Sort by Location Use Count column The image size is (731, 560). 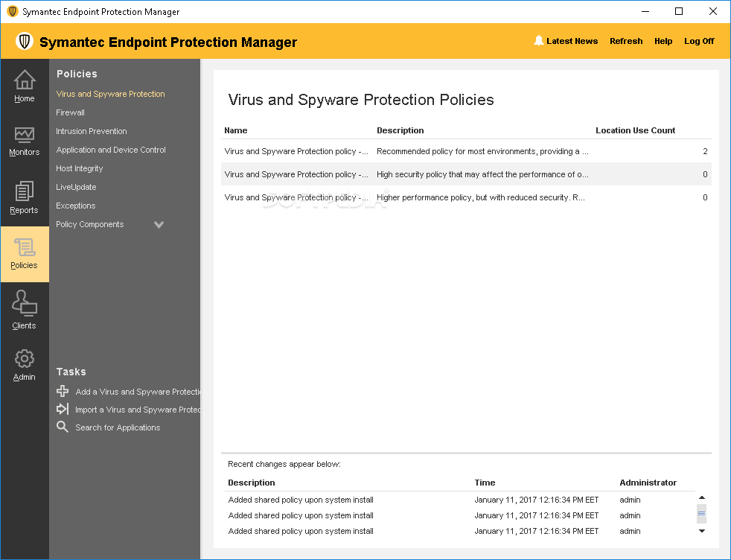(635, 130)
